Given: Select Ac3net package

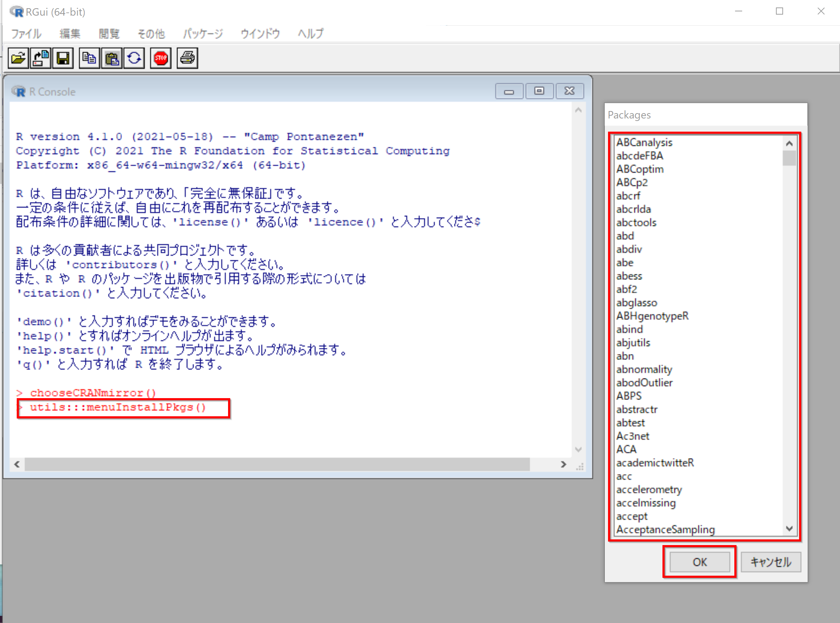Looking at the screenshot, I should pos(698,436).
